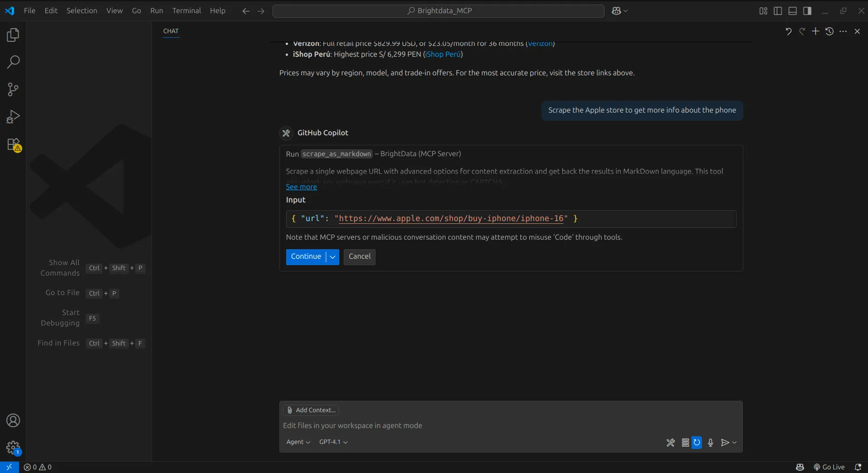Open the Explorer icon in the sidebar
This screenshot has height=473, width=868.
13,34
